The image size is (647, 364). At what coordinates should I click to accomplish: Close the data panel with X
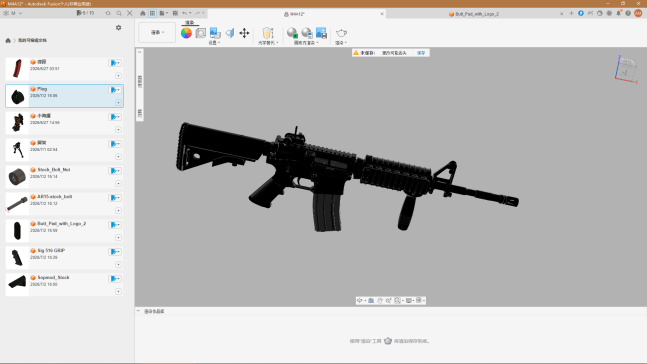point(130,13)
